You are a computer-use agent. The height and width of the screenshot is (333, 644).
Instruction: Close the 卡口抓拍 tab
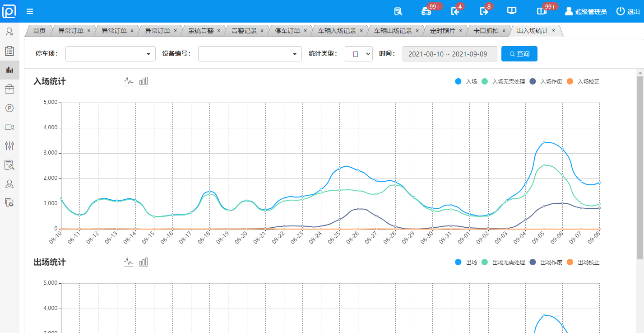point(504,31)
